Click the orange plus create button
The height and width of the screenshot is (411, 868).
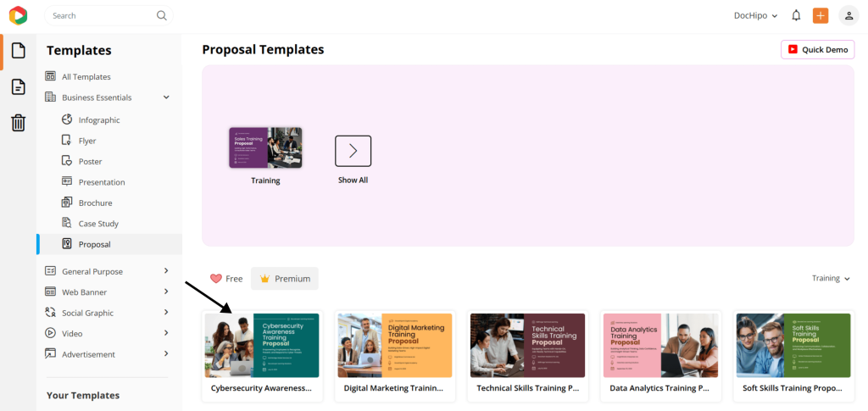[821, 15]
